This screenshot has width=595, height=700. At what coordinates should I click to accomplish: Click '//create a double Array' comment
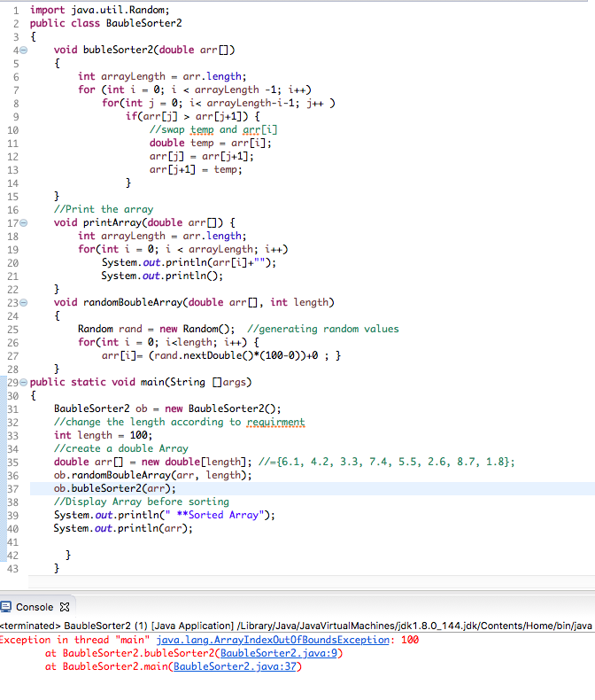tap(121, 448)
